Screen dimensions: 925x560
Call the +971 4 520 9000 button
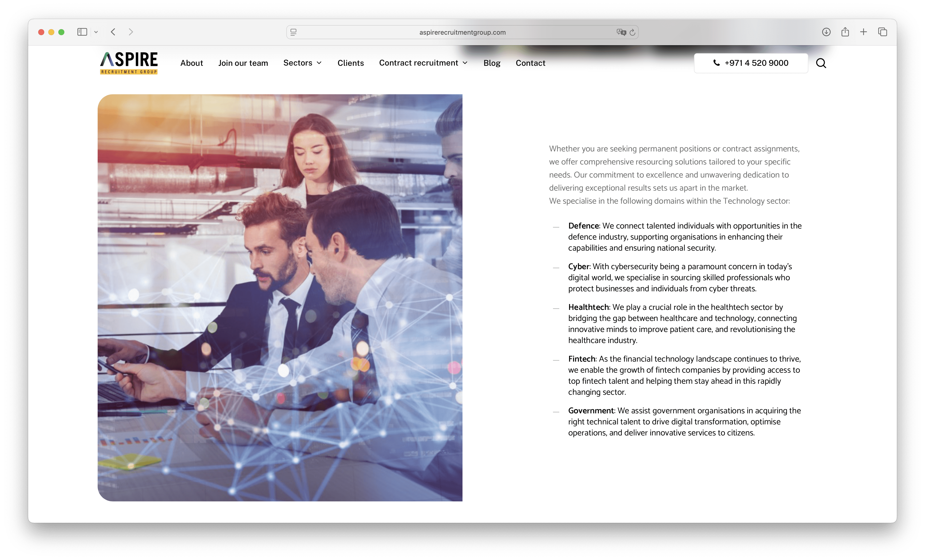pos(751,63)
